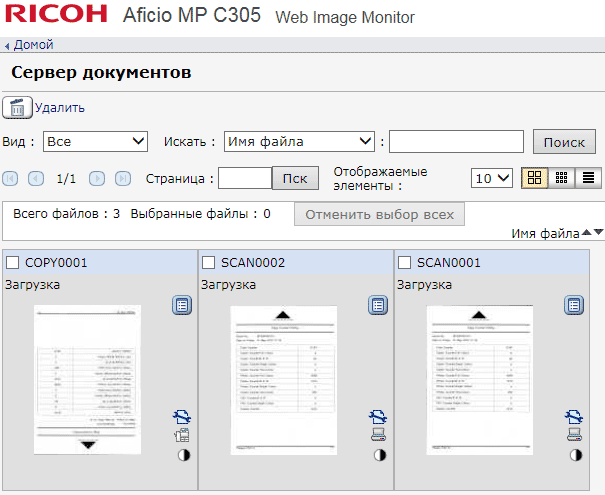Click Загрузка link under COPY0001

point(32,285)
